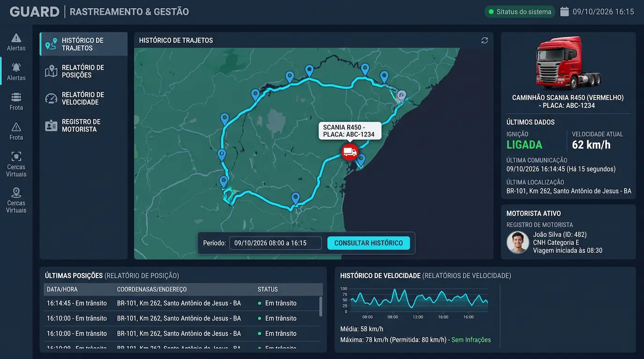Open Frota with the stacked layers icon
644x359 pixels.
[16, 101]
